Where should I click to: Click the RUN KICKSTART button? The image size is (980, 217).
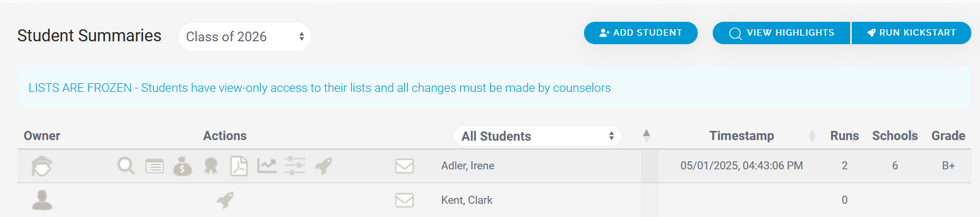point(912,33)
